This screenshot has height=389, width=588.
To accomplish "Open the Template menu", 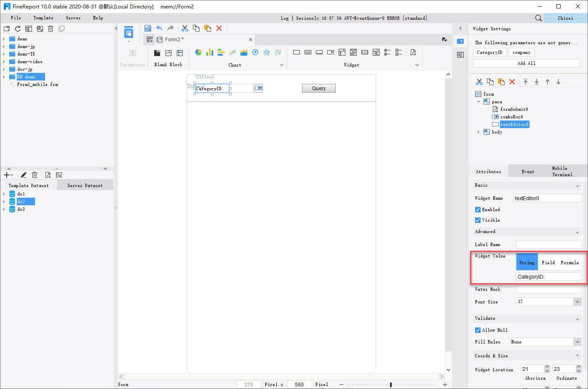I will coord(43,18).
